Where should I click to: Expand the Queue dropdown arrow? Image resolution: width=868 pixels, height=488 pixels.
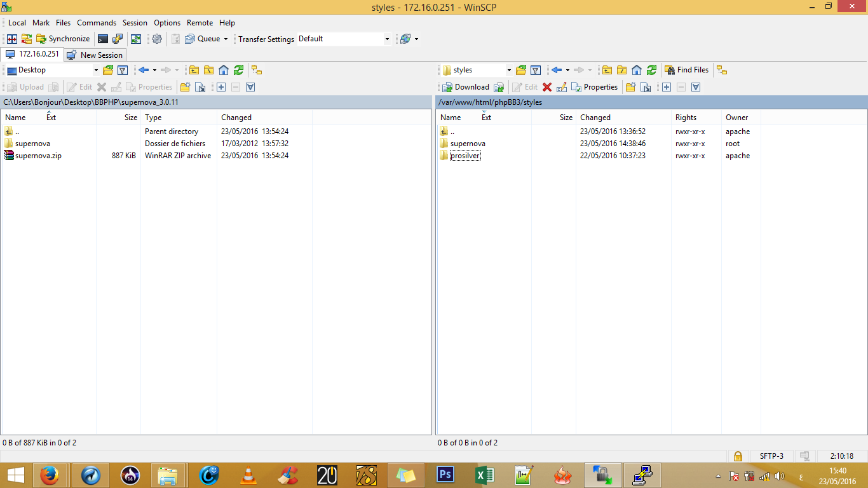(x=226, y=39)
